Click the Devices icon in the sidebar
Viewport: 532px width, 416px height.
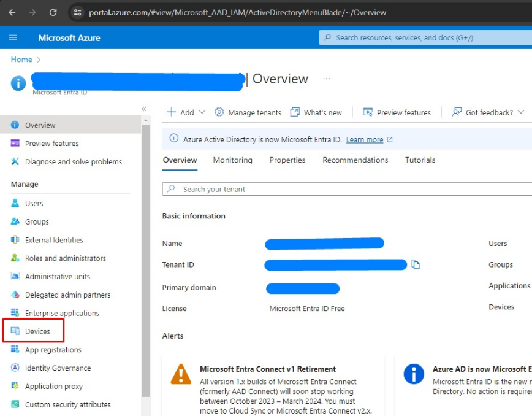click(x=15, y=331)
